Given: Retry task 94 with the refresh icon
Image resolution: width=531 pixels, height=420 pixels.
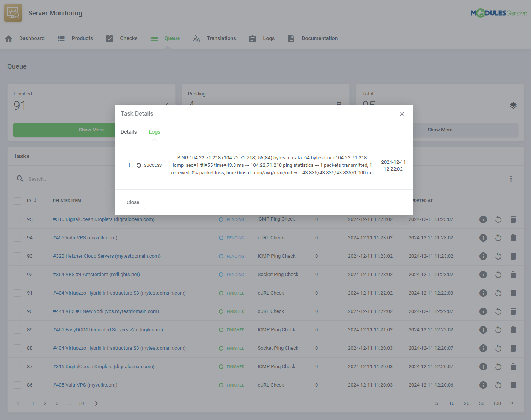Looking at the screenshot, I should tap(498, 237).
